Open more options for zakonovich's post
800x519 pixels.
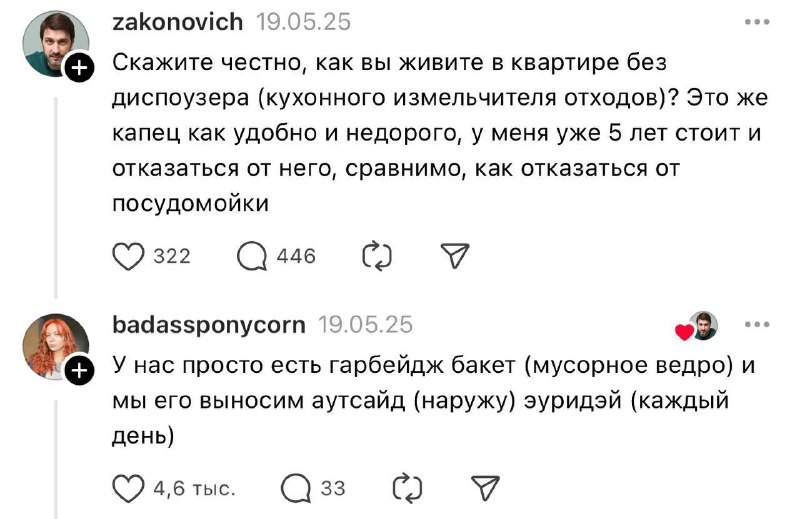coord(757,22)
